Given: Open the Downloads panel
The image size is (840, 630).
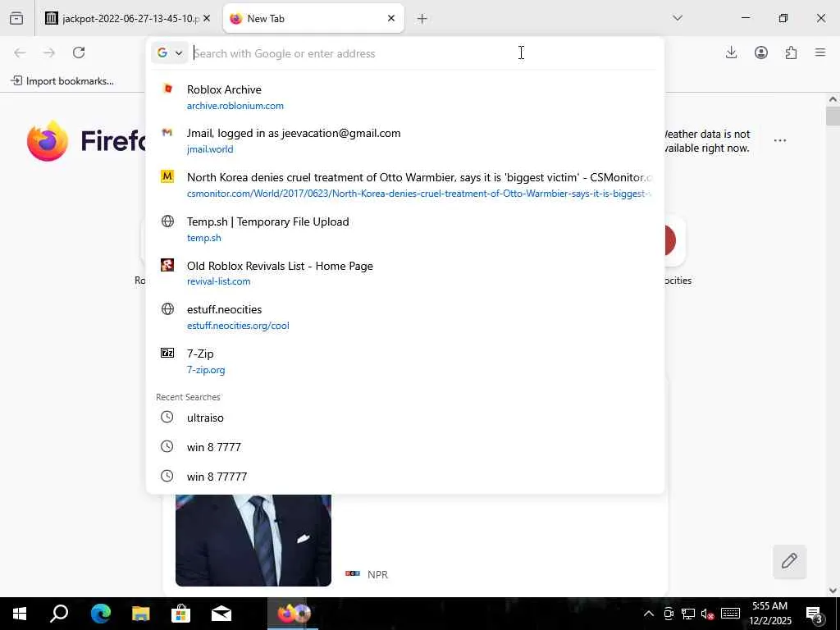Looking at the screenshot, I should pyautogui.click(x=731, y=52).
